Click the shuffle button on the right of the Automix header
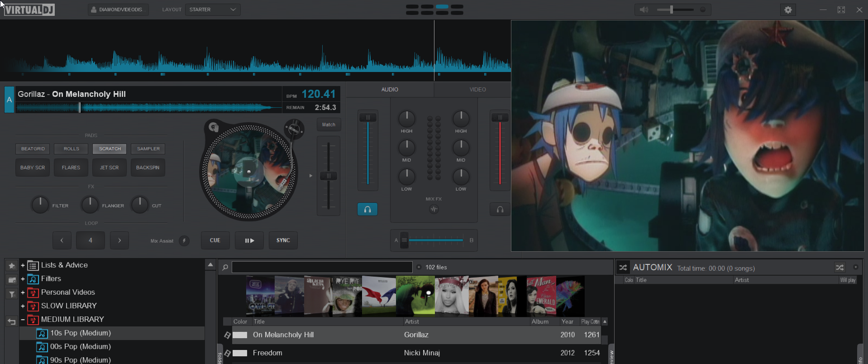Image resolution: width=868 pixels, height=364 pixels. click(840, 268)
